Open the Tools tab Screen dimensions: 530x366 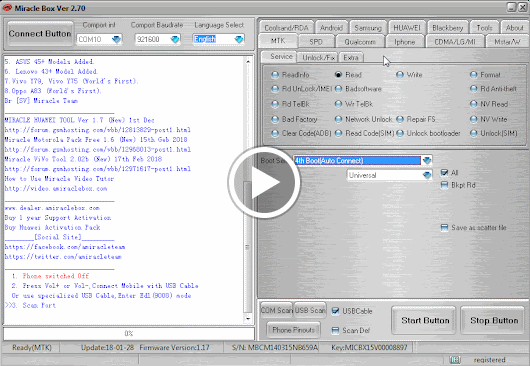484,28
